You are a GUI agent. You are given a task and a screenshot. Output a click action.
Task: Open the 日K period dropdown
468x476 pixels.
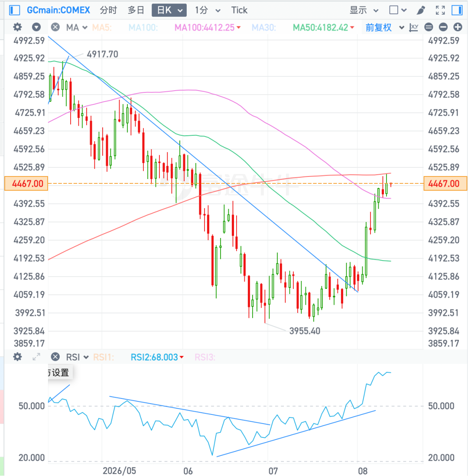point(169,10)
